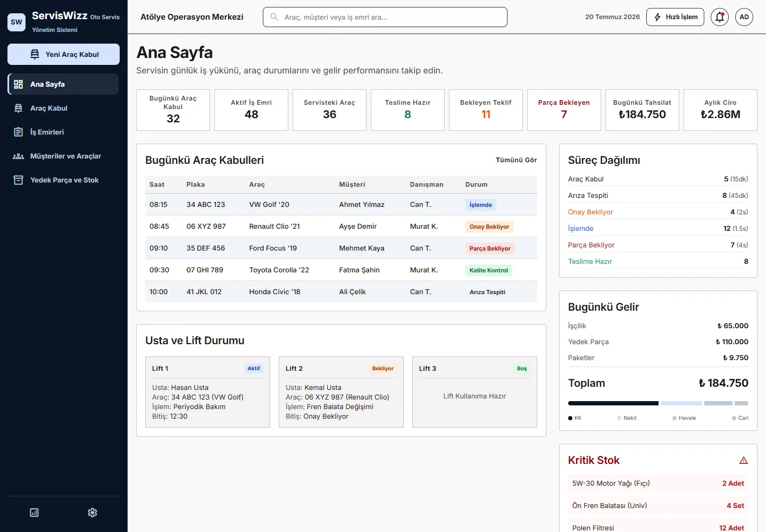Click the KK segment of revenue bar
Screen dimensions: 766x532
pyautogui.click(x=613, y=403)
